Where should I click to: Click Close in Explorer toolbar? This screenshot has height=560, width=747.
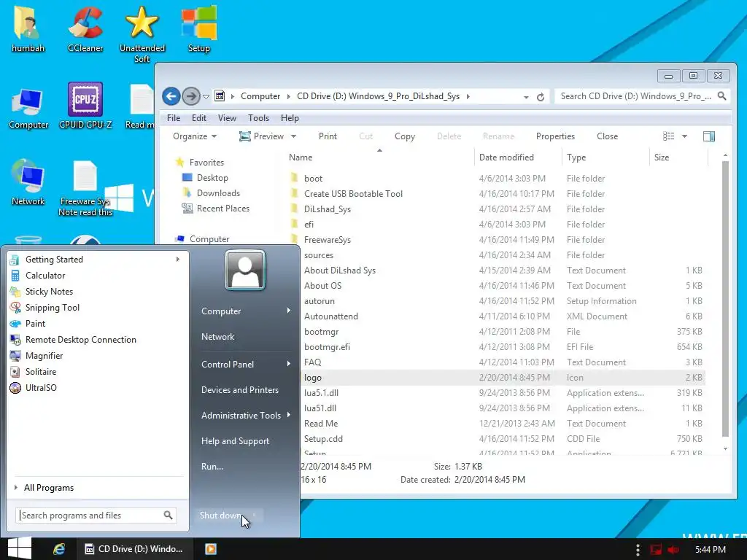click(608, 136)
